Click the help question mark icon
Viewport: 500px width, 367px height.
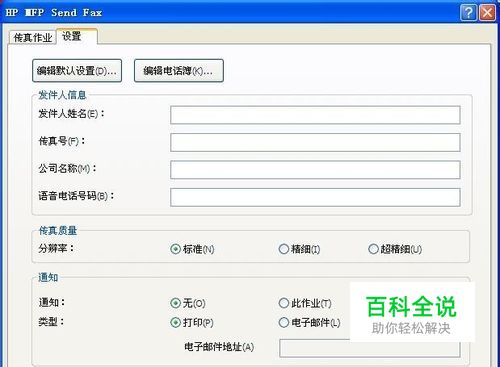point(469,13)
